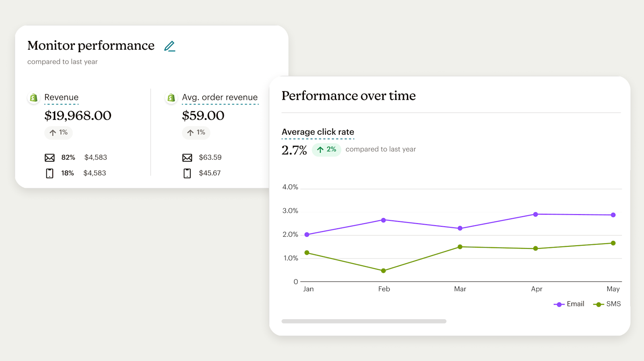Click the 1% change badge under $59.00
Screen dimensions: 644x361
point(196,133)
